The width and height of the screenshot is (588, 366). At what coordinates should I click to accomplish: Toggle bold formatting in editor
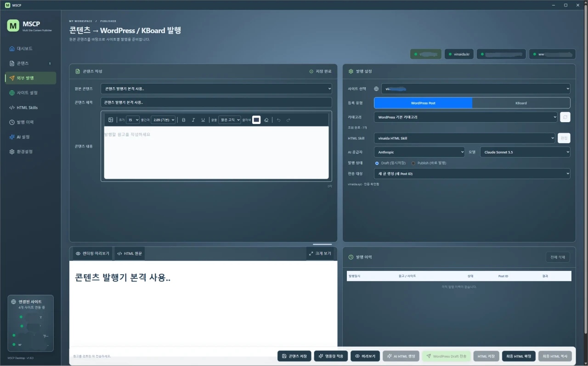click(184, 120)
